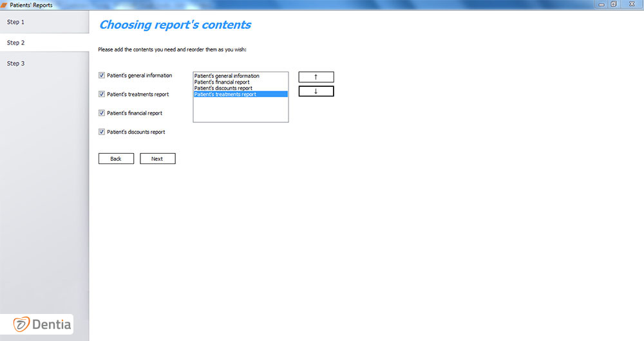Restore down the Patients' Reports window
This screenshot has height=341, width=644.
pyautogui.click(x=614, y=5)
